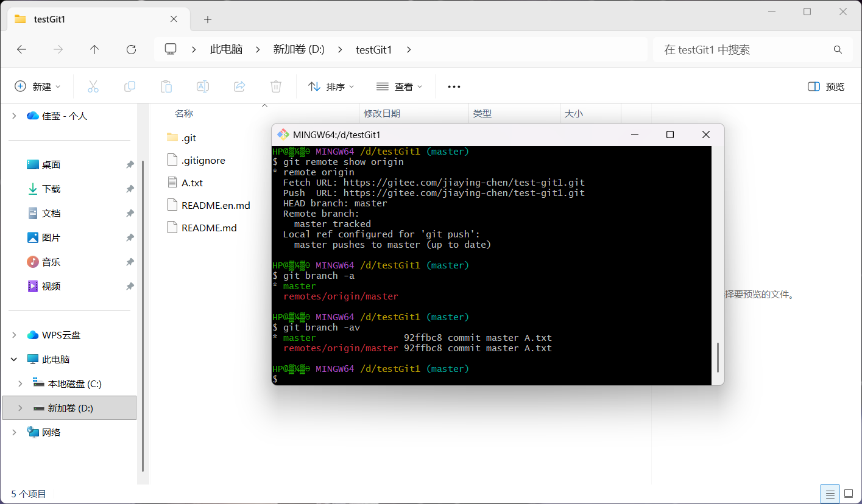Screen dimensions: 862x504
Task: Expand 新加卷 (D:) tree node
Action: (20, 408)
